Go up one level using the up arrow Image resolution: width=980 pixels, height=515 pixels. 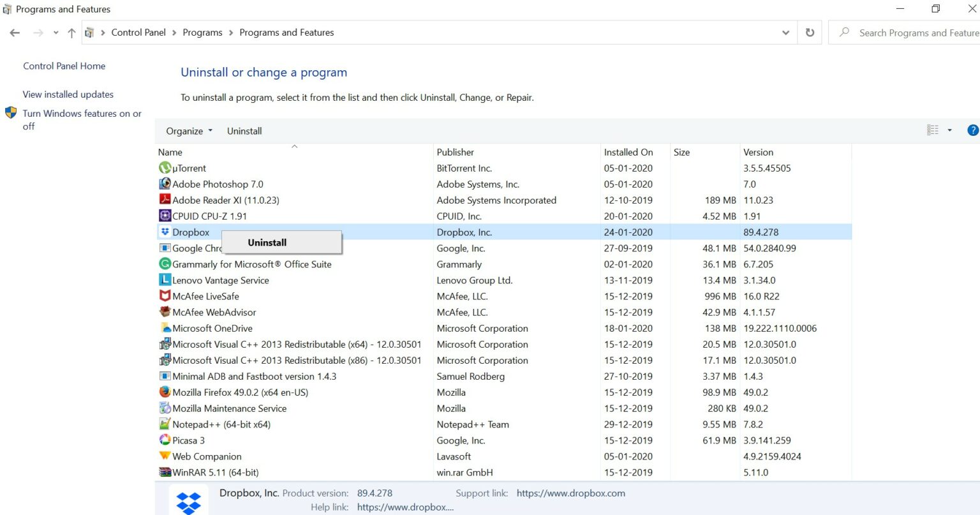[x=71, y=33]
